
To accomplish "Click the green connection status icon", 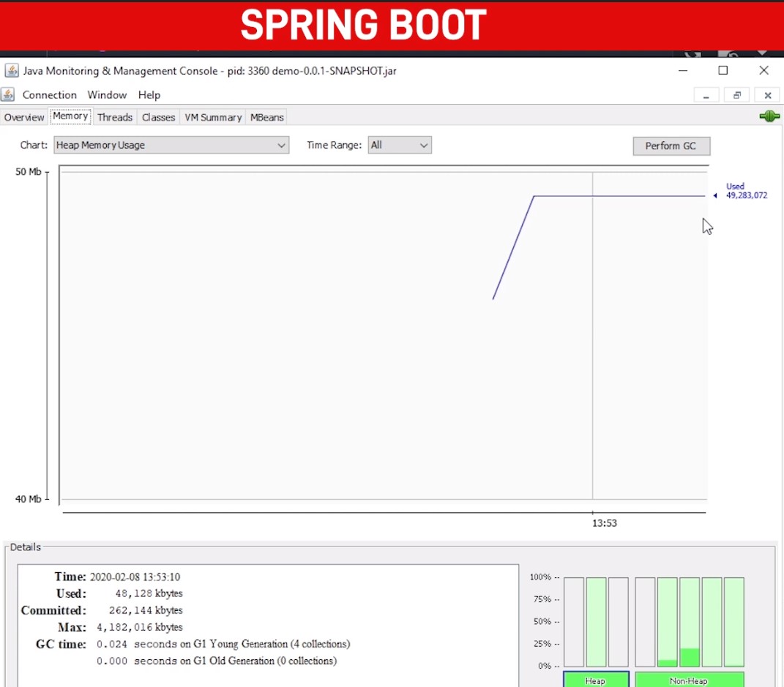I will tap(769, 116).
